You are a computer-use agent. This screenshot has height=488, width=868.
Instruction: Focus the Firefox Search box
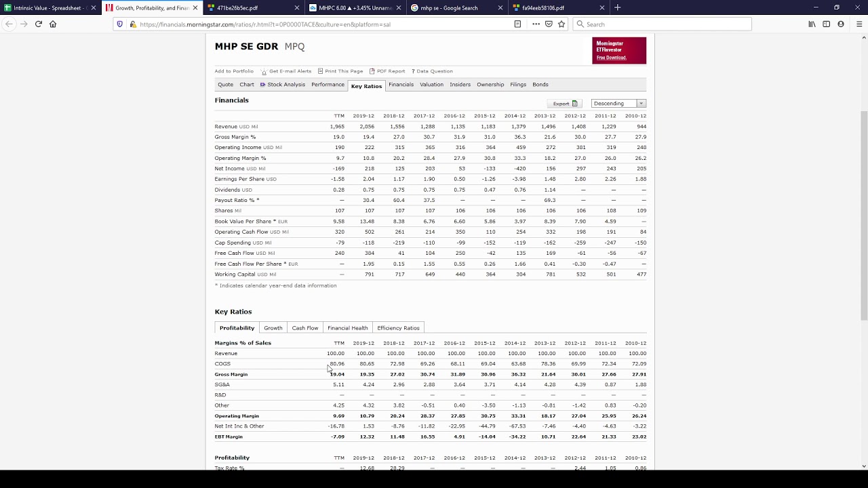[x=662, y=24]
